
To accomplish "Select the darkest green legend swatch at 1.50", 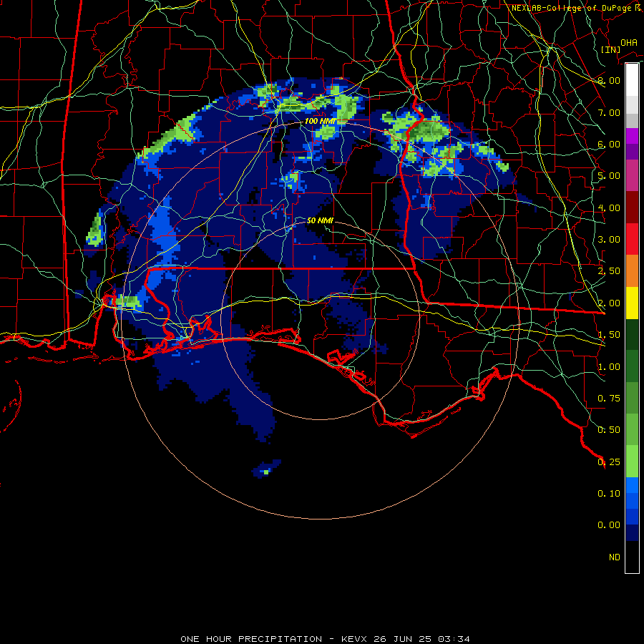I will (x=632, y=334).
